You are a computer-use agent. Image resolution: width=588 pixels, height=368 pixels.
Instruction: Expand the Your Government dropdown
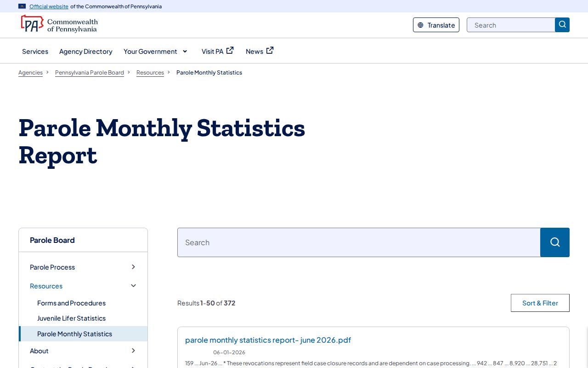point(155,52)
